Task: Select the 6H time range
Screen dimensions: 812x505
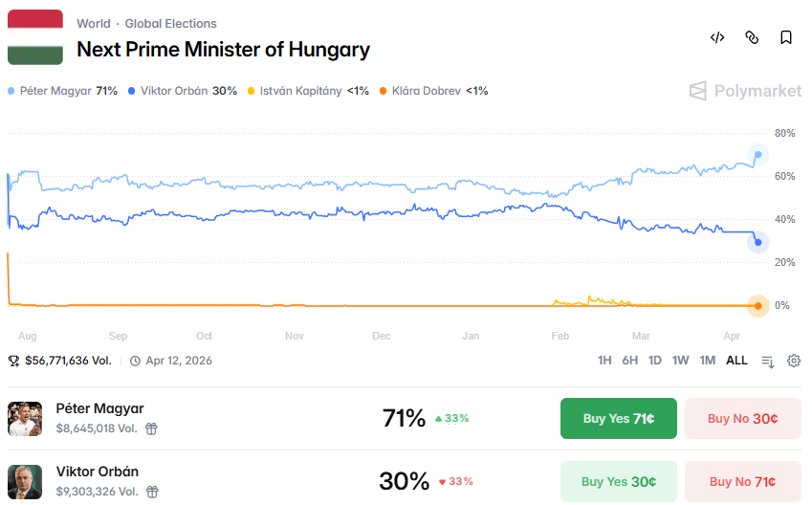Action: 629,361
